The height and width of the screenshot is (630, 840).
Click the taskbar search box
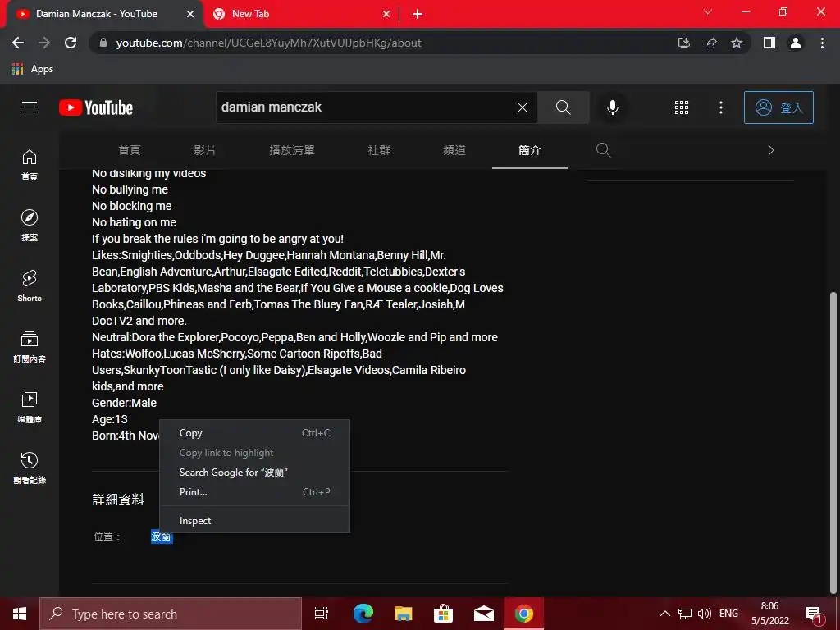(x=171, y=614)
